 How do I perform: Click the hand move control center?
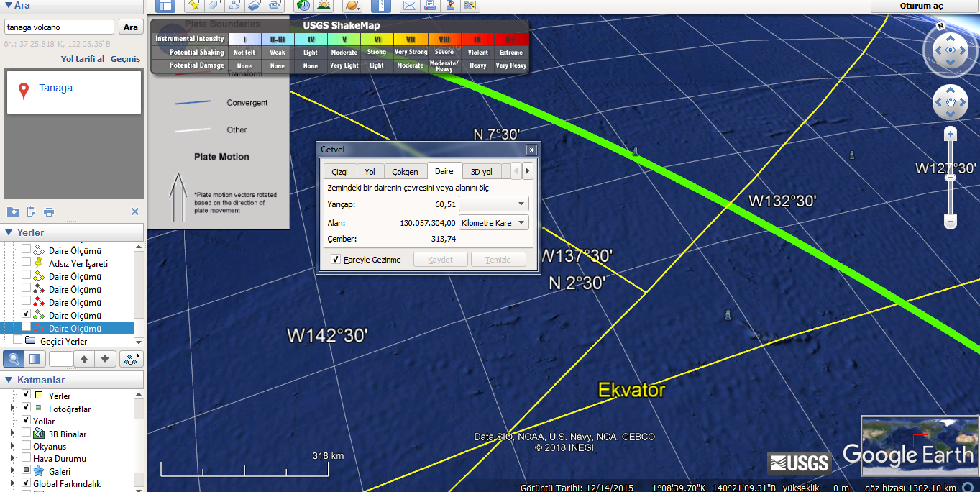click(x=951, y=104)
